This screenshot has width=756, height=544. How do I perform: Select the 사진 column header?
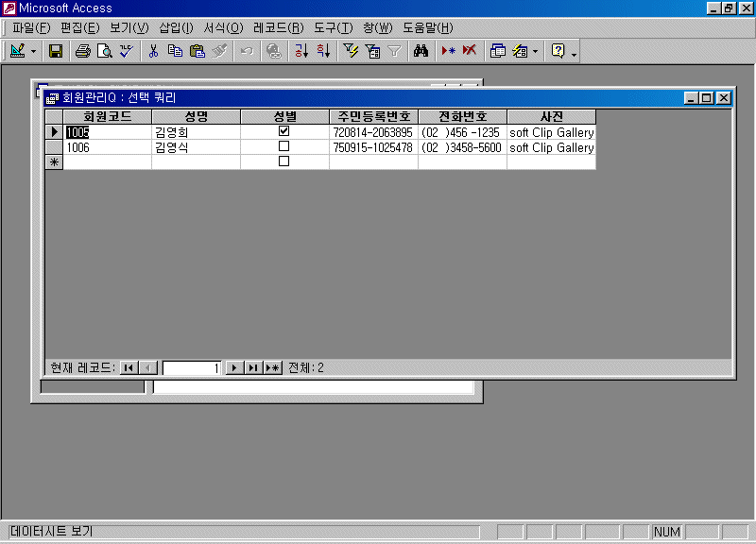[x=552, y=116]
